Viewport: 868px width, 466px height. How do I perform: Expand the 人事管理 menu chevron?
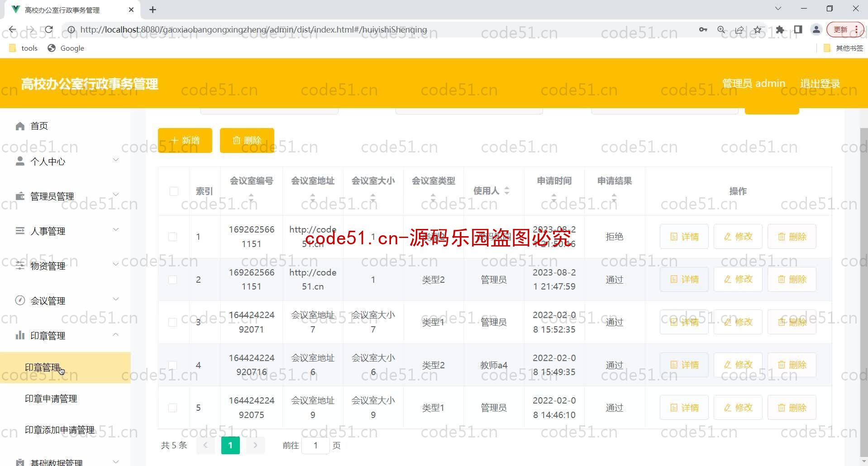pyautogui.click(x=116, y=229)
